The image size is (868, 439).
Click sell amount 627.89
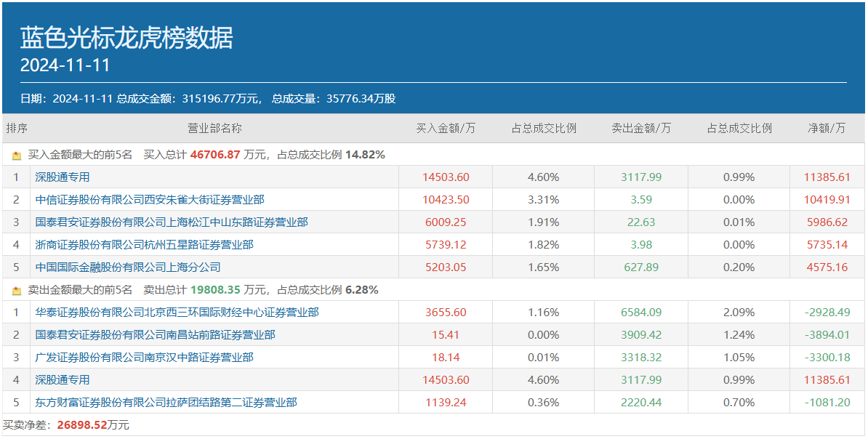[641, 267]
